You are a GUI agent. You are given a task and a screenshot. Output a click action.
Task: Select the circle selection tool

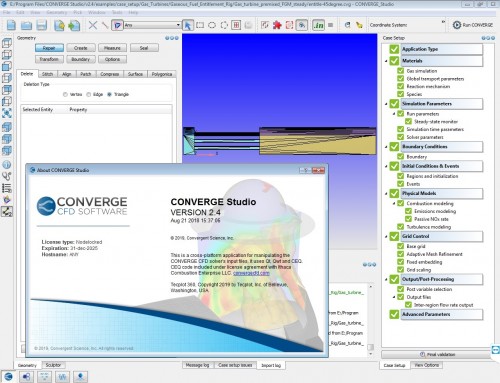(x=212, y=25)
